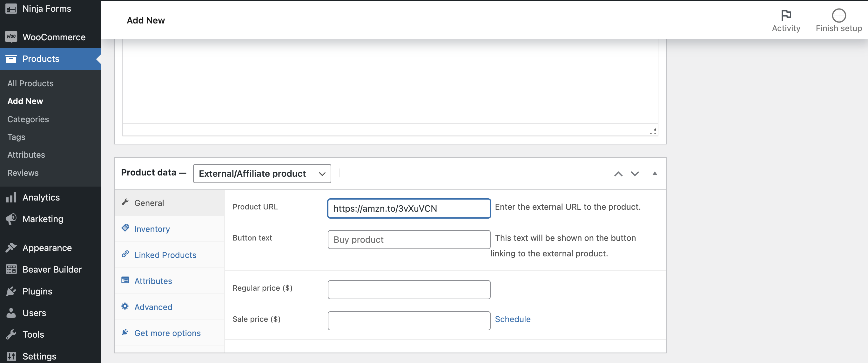The width and height of the screenshot is (868, 363).
Task: Expand the External/Affiliate product dropdown
Action: 261,173
